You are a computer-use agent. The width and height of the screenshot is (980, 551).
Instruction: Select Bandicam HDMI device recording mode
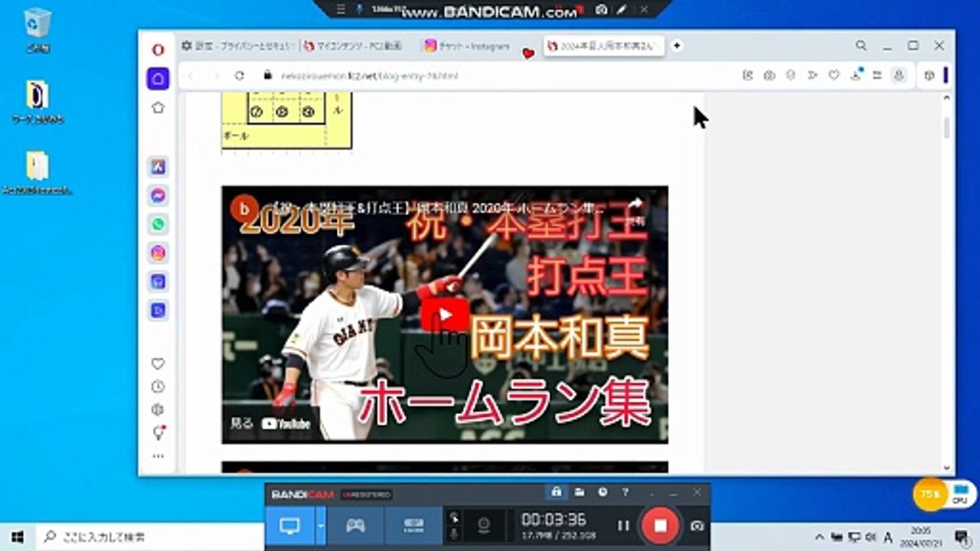(x=413, y=526)
